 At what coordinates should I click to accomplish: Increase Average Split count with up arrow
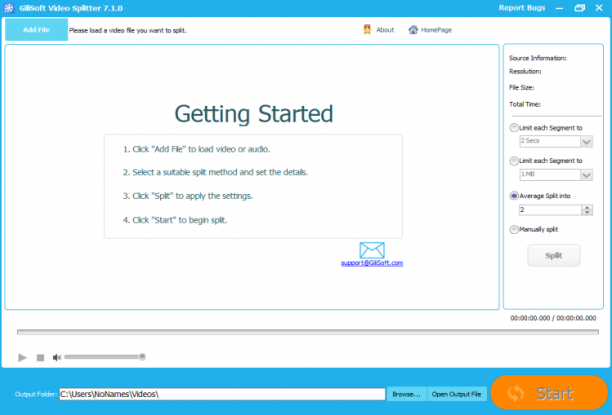pyautogui.click(x=587, y=207)
